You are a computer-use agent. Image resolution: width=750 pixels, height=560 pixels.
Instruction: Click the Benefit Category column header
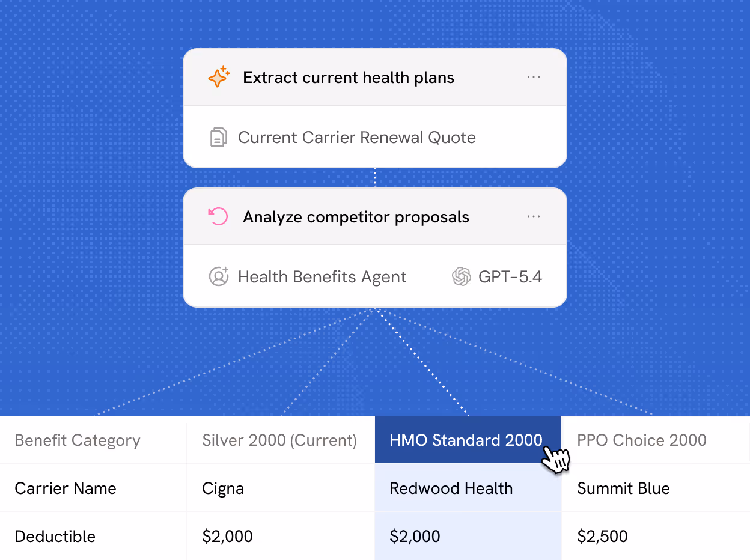click(x=77, y=440)
